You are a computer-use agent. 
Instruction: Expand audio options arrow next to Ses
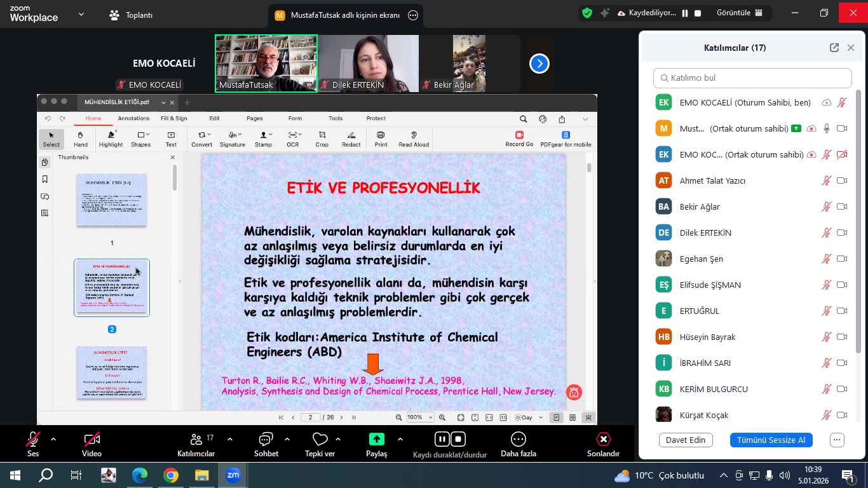tap(53, 439)
